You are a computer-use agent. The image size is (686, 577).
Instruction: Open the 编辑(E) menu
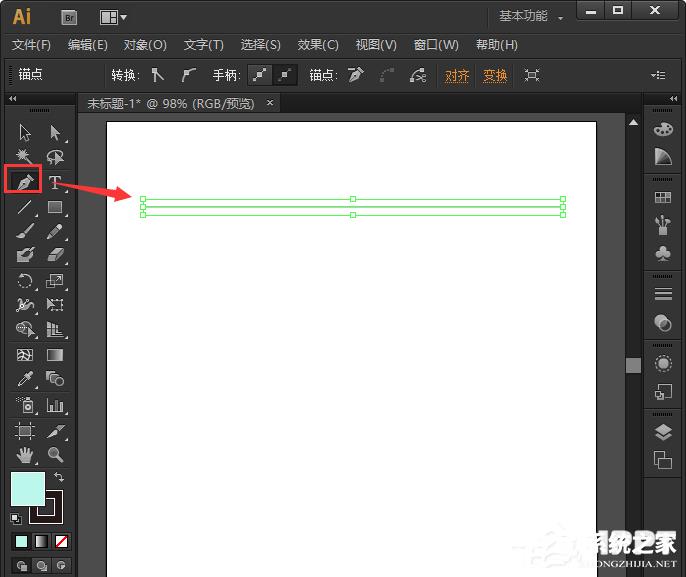(x=88, y=45)
